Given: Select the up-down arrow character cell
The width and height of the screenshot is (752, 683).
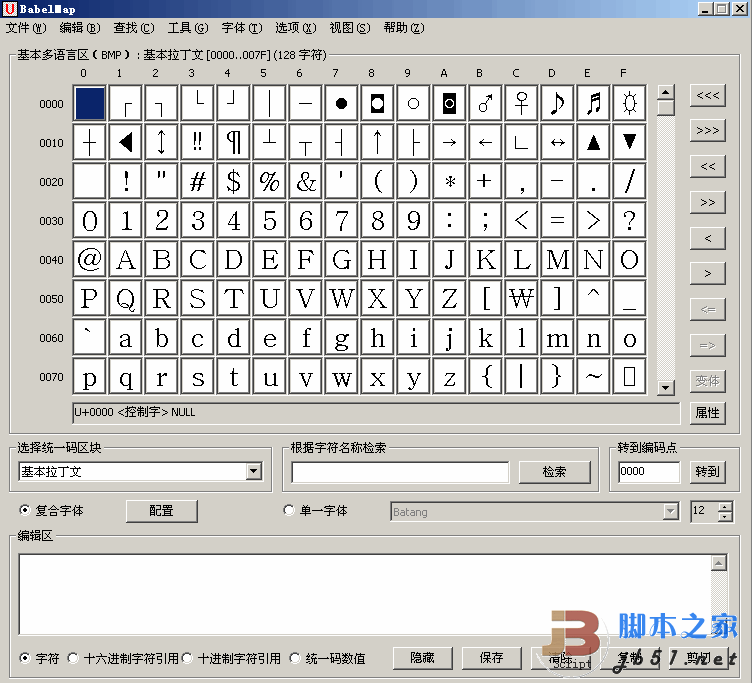Looking at the screenshot, I should coord(162,142).
